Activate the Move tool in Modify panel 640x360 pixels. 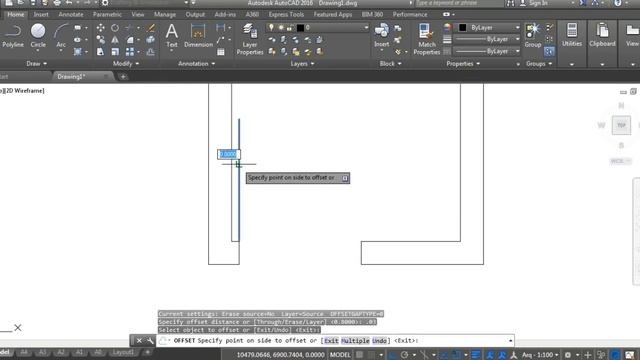coord(100,28)
